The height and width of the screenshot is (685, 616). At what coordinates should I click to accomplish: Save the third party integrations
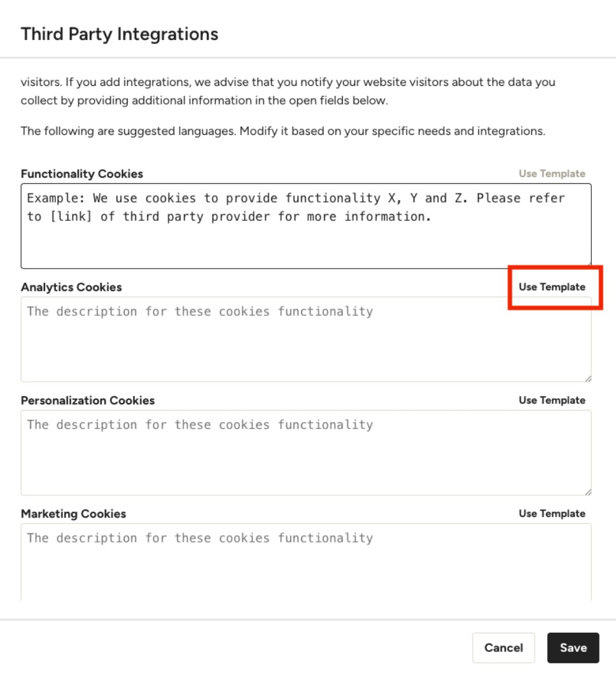tap(573, 647)
